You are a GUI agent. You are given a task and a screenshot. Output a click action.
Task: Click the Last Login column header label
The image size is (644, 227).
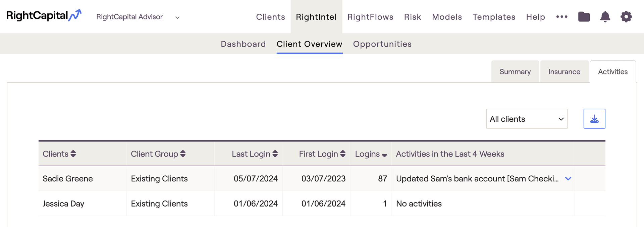pos(251,154)
